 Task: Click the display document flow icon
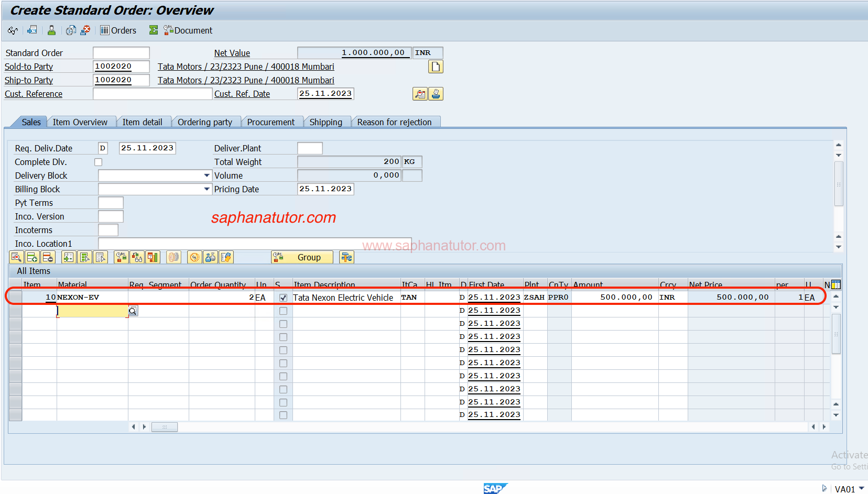click(71, 30)
